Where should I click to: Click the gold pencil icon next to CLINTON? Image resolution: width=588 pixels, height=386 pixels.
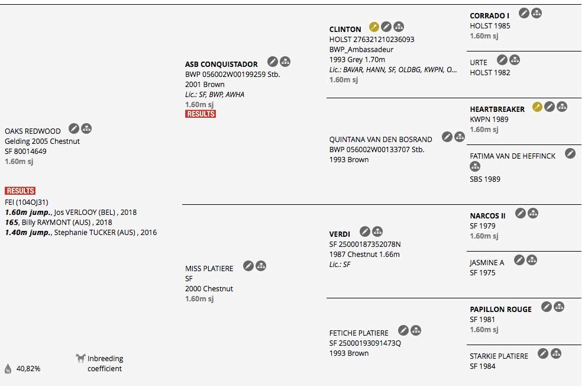[x=374, y=27]
